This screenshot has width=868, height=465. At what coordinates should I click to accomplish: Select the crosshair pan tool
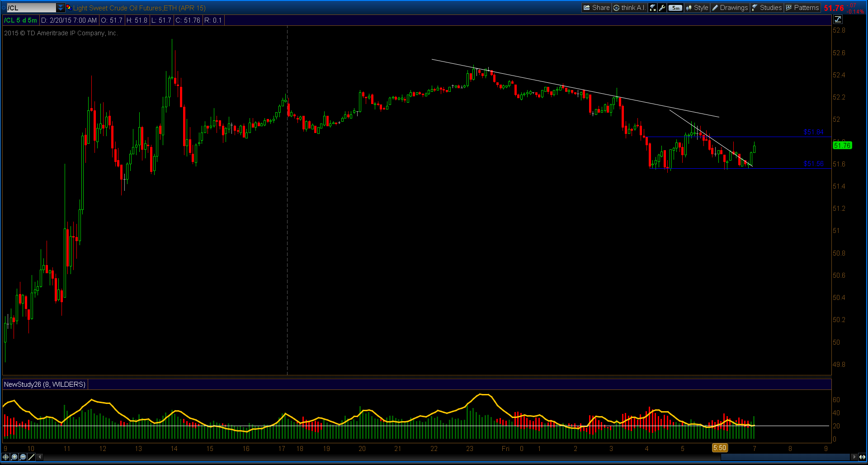5,457
